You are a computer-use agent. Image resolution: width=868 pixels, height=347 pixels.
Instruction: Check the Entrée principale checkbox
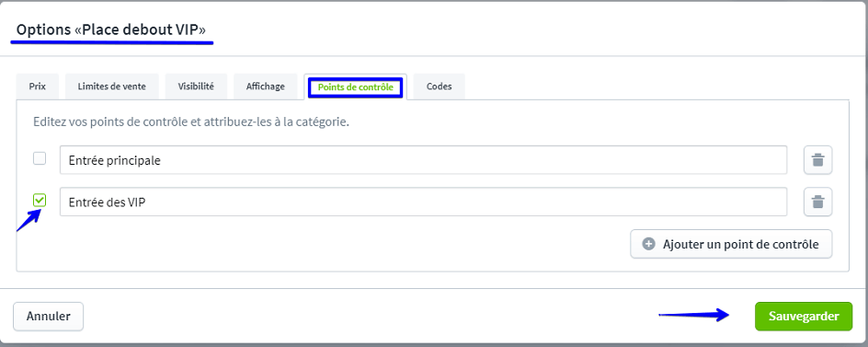[x=40, y=158]
